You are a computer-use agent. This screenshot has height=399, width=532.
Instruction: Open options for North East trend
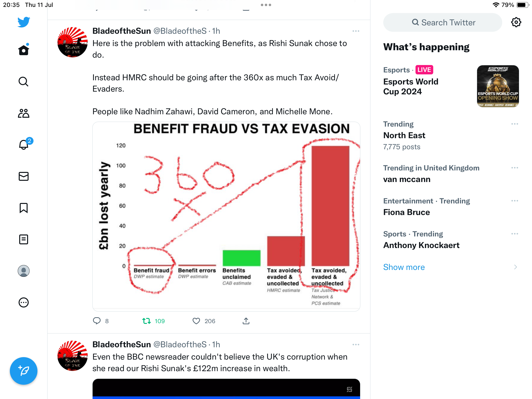[x=515, y=124]
